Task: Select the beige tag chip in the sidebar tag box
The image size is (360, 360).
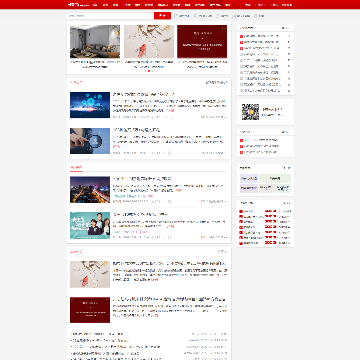Action: [x=267, y=188]
